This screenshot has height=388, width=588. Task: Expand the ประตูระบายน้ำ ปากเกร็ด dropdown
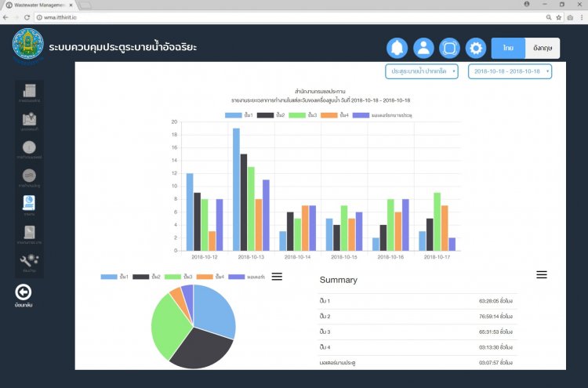click(x=422, y=71)
